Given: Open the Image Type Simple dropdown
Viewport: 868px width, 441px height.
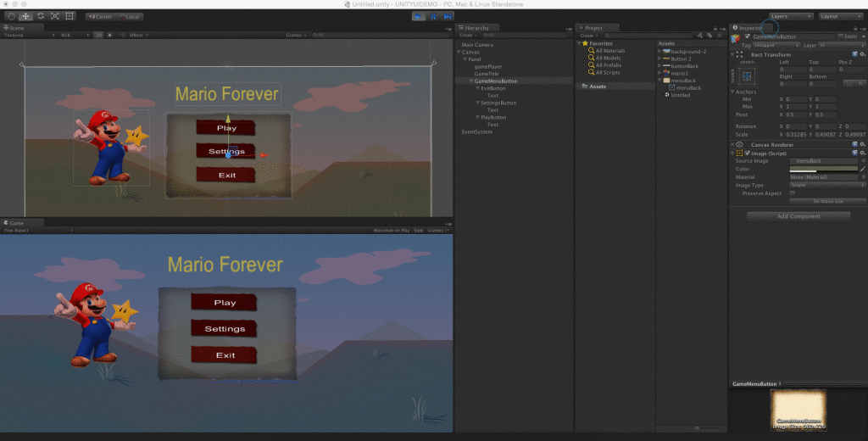Looking at the screenshot, I should coord(827,185).
